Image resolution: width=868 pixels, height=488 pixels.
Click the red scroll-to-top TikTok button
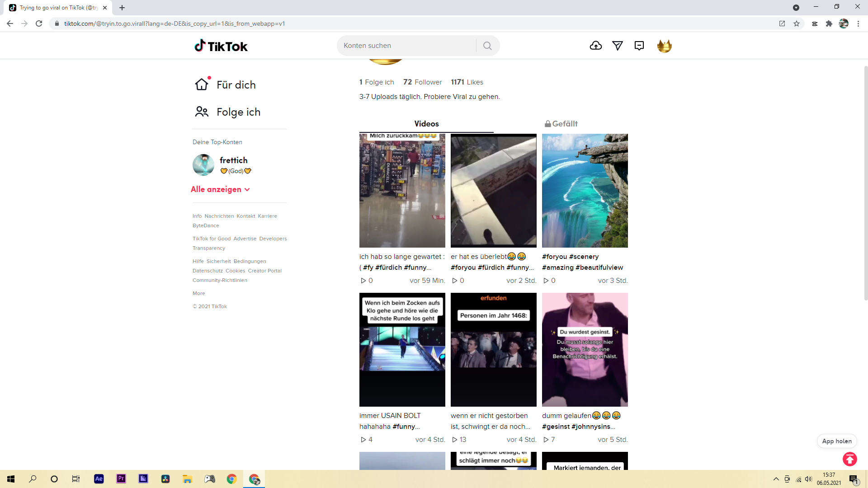coord(849,459)
